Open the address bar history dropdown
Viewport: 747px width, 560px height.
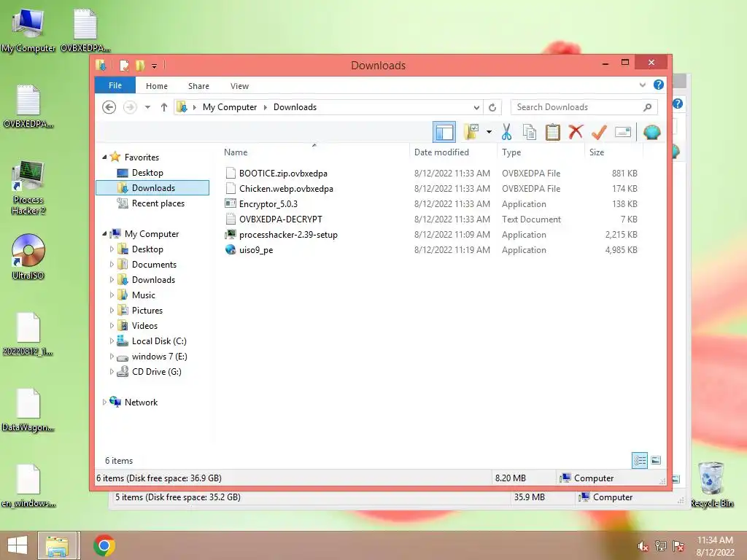point(476,107)
